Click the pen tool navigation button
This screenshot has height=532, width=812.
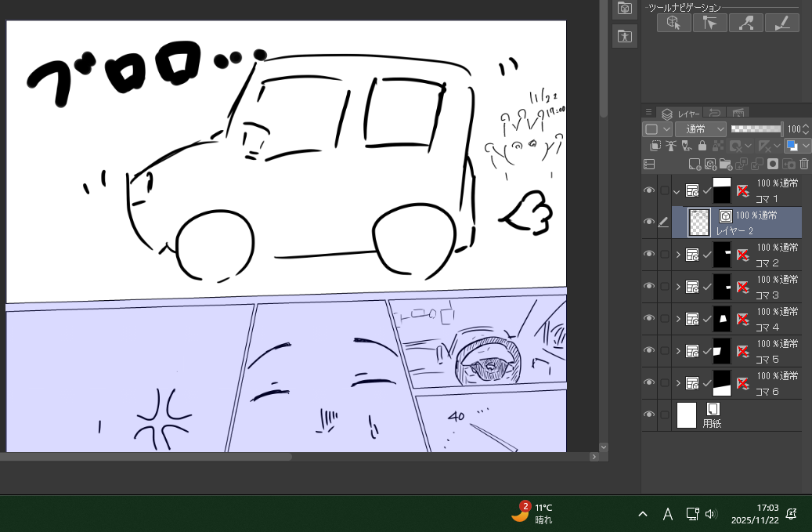781,23
